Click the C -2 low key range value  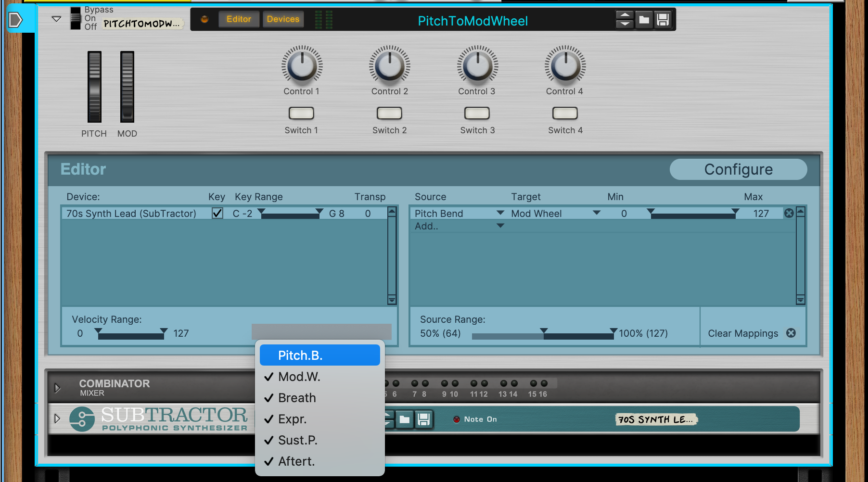click(x=243, y=214)
